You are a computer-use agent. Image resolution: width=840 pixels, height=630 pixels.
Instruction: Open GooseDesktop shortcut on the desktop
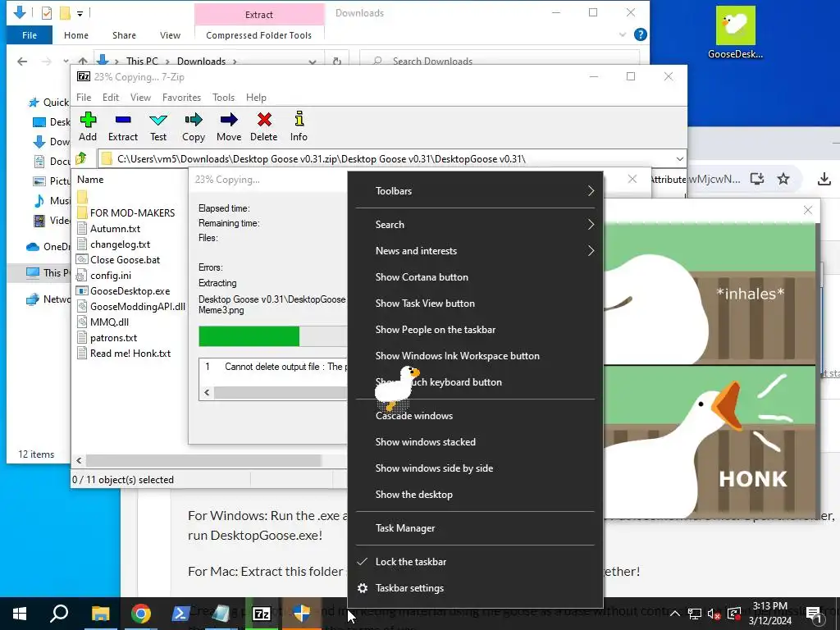point(736,32)
